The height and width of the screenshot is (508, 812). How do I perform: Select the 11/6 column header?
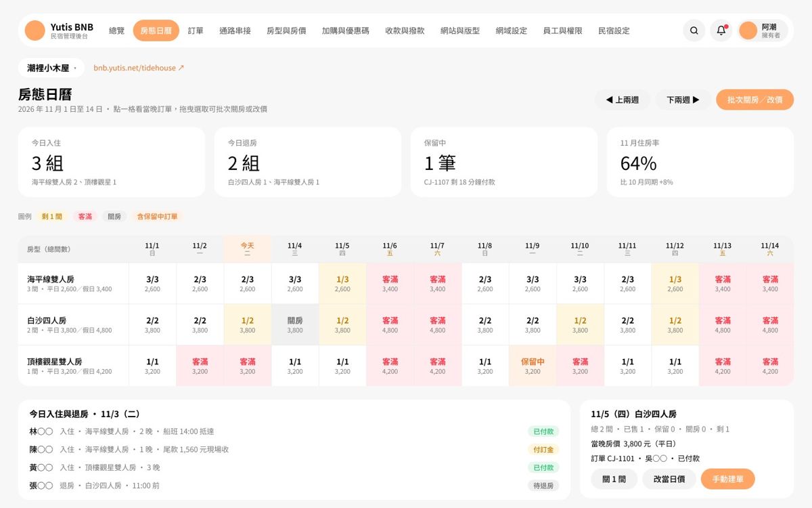point(390,249)
